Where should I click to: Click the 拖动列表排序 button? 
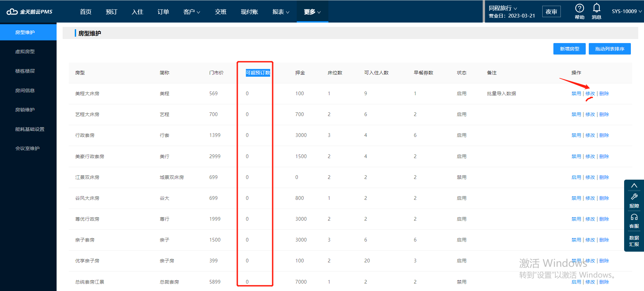pos(610,49)
